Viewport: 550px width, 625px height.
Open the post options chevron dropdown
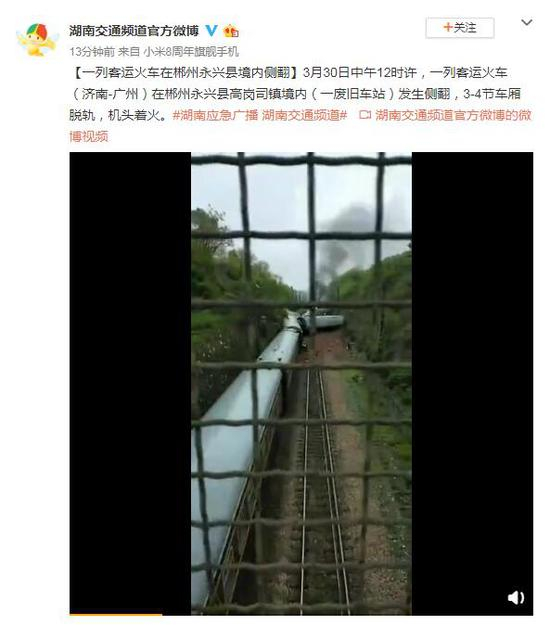pos(526,23)
